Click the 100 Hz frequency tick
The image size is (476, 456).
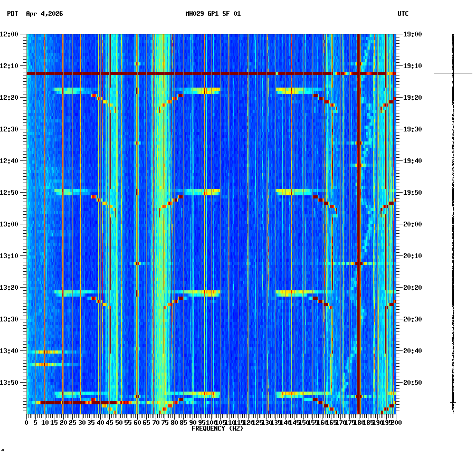point(211,422)
